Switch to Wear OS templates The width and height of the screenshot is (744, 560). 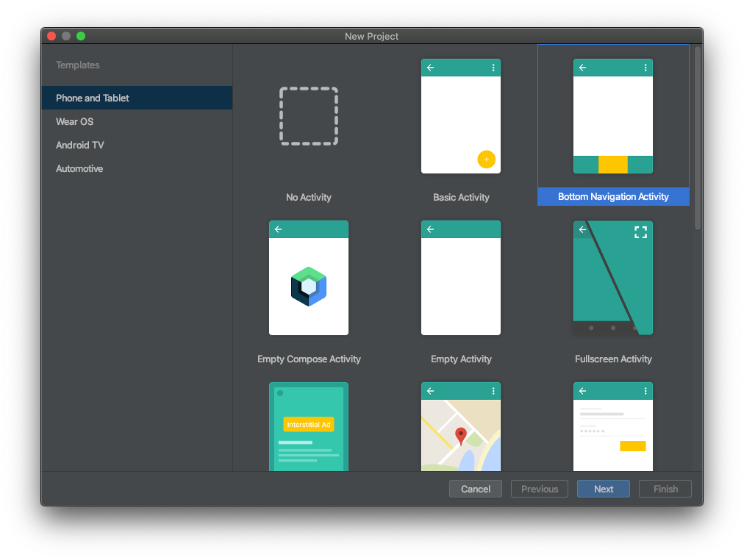tap(137, 121)
